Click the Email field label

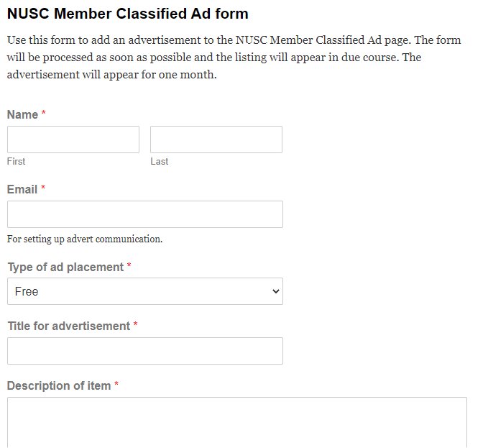click(x=22, y=189)
